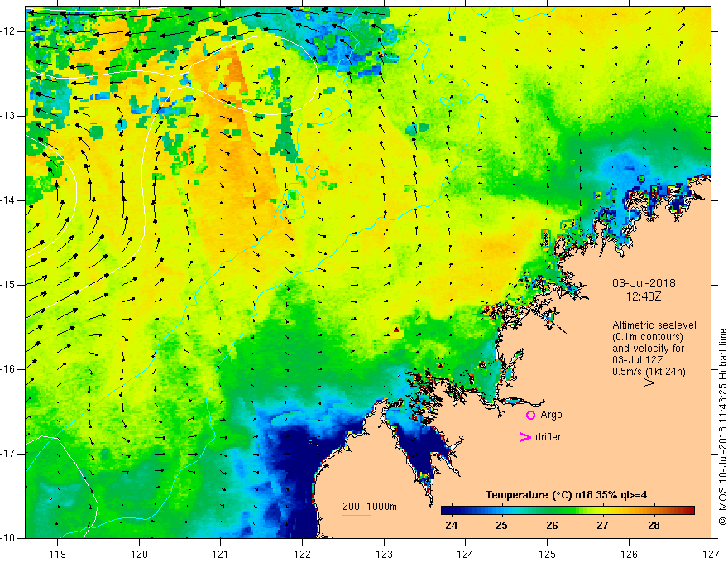
Task: Click the latitude axis label -14
Action: pyautogui.click(x=8, y=200)
